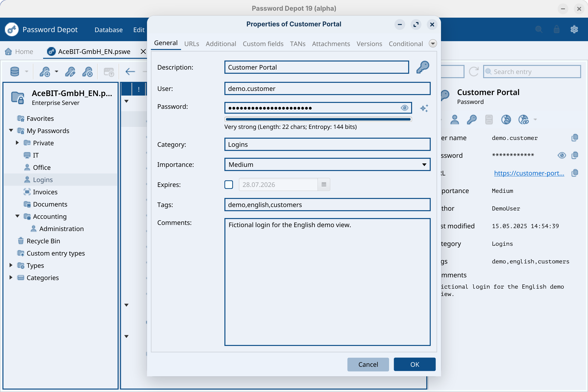Click the browser window icon in toolbar

tap(109, 72)
